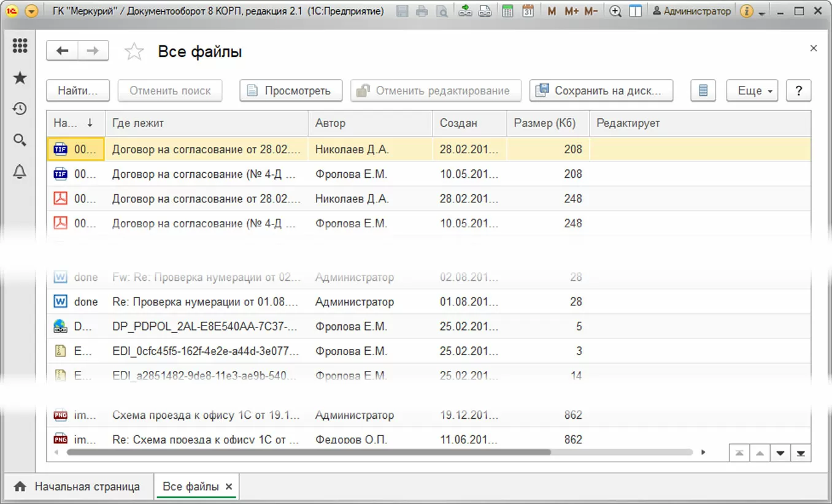Select the file icon of the EDI_0cfc45f5 row
The width and height of the screenshot is (832, 504).
(60, 351)
